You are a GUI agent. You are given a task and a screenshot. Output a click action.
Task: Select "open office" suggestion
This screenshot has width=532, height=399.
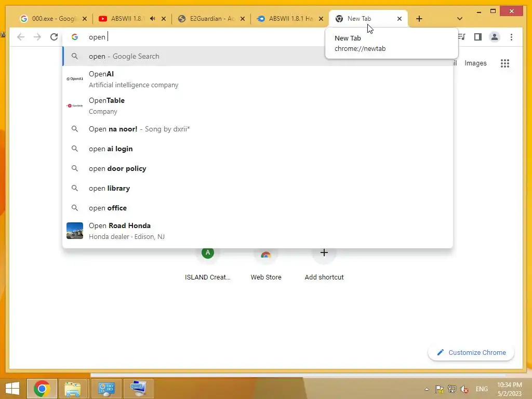[258, 208]
